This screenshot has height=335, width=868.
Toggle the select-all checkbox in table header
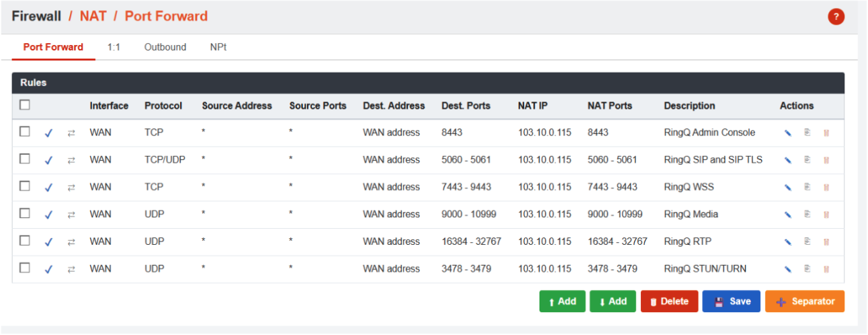coord(25,105)
